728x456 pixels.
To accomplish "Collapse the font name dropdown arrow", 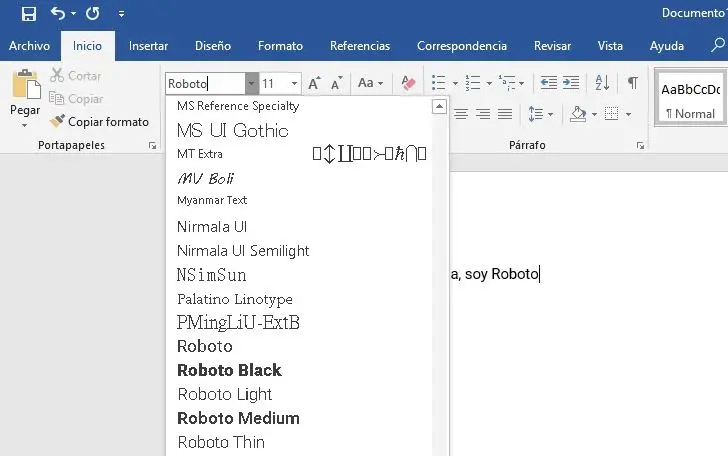I will click(x=251, y=84).
